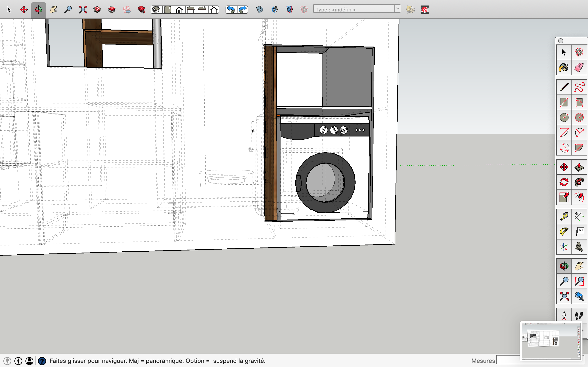Click the Mesures input field

(508, 360)
